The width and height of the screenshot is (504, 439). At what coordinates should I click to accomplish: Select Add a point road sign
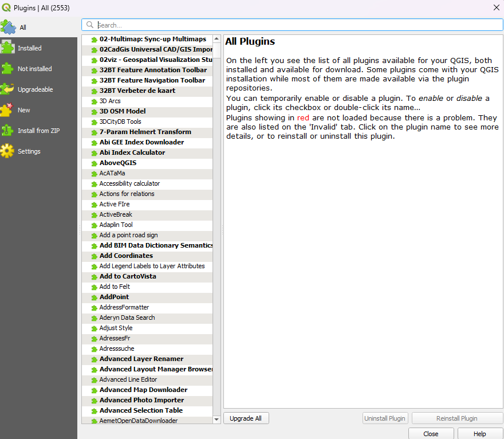[147, 235]
